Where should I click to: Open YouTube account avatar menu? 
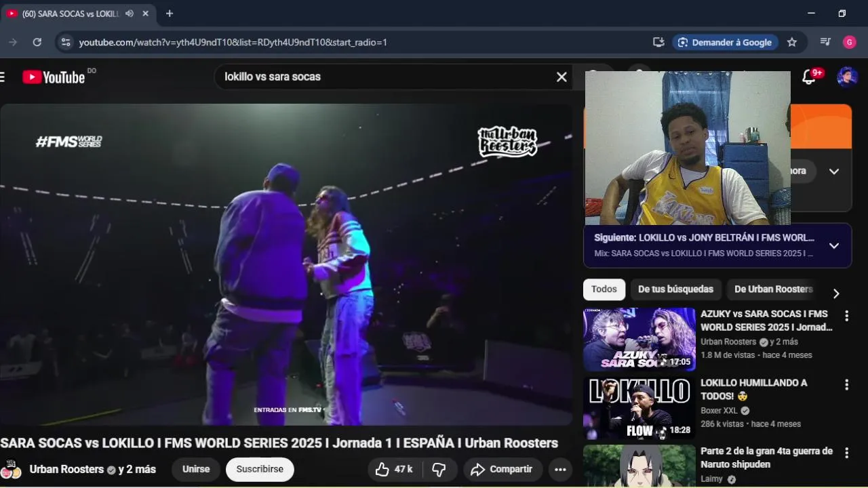848,77
